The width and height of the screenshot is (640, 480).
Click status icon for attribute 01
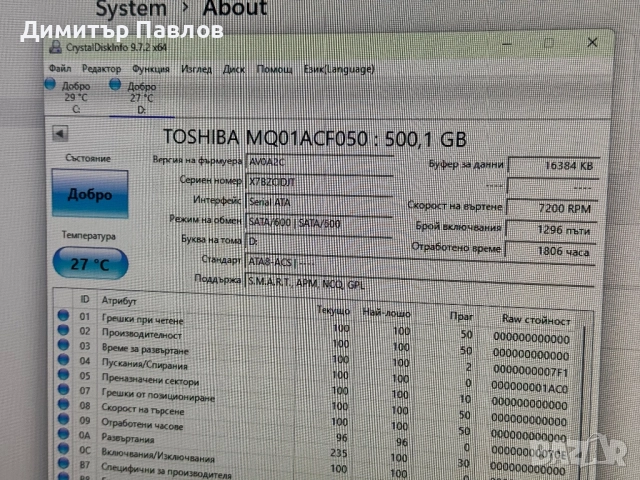coord(63,315)
